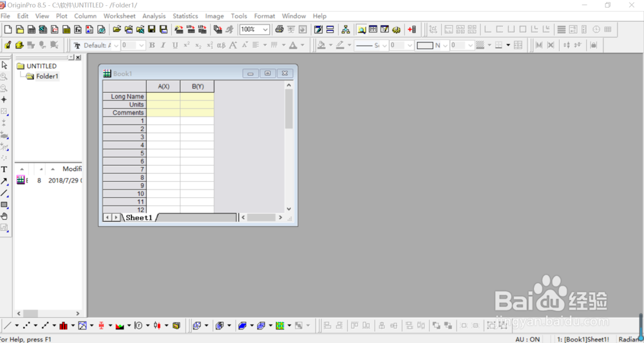The width and height of the screenshot is (644, 343).
Task: Click the New Folder toolbar icon
Action: [19, 29]
